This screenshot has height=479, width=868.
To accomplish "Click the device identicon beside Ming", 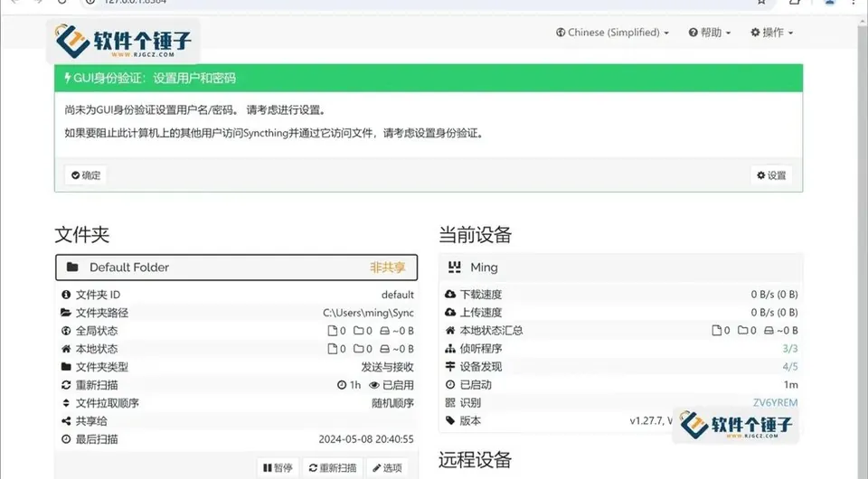I will pyautogui.click(x=455, y=268).
